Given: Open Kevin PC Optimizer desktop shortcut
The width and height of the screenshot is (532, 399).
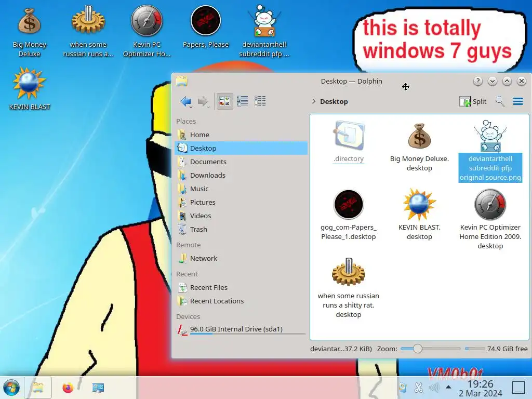Looking at the screenshot, I should 147,21.
